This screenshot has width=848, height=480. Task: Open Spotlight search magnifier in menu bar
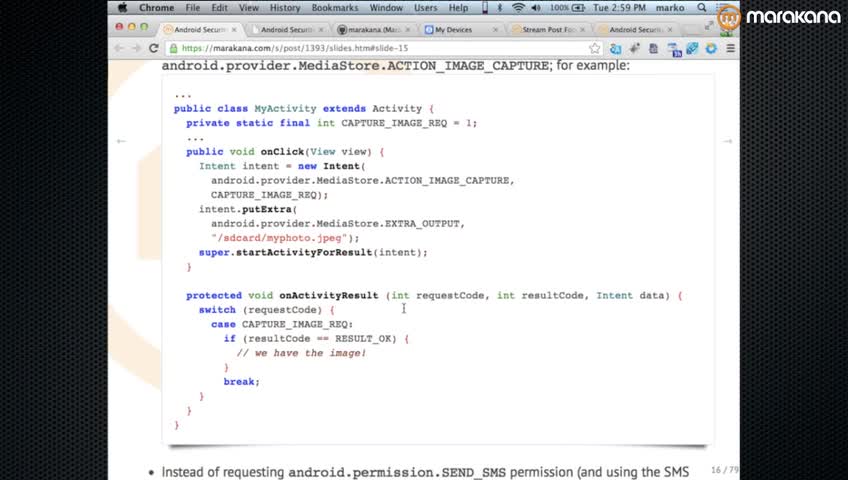click(701, 8)
